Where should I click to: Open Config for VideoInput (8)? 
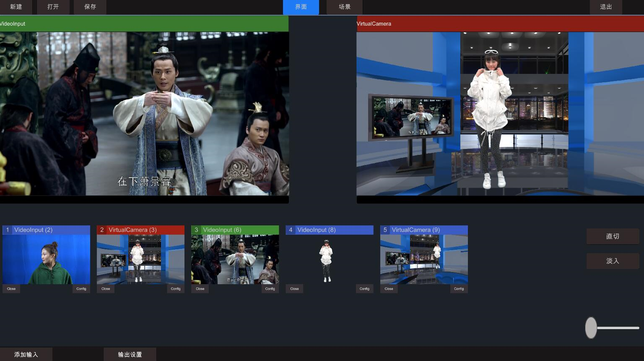click(365, 289)
